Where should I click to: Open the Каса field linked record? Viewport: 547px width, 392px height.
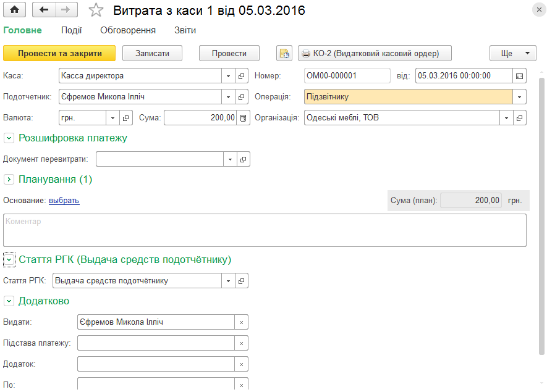242,76
